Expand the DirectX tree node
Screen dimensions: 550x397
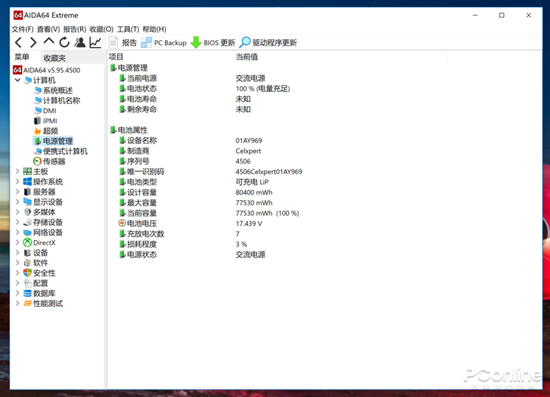tap(18, 243)
